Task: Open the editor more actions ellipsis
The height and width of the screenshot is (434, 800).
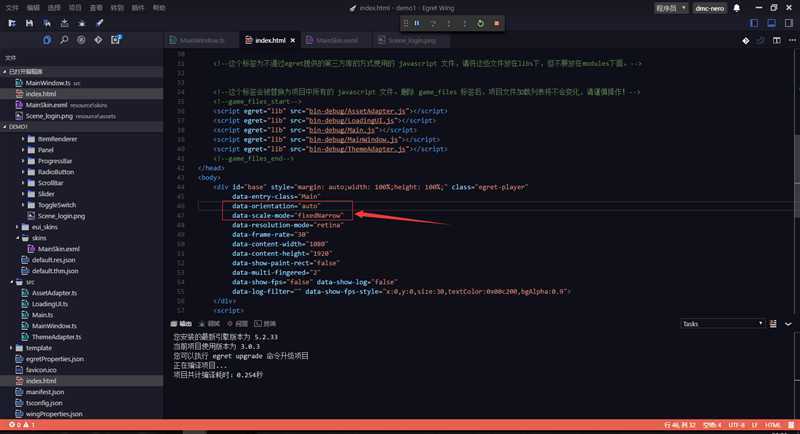Action: tap(792, 40)
